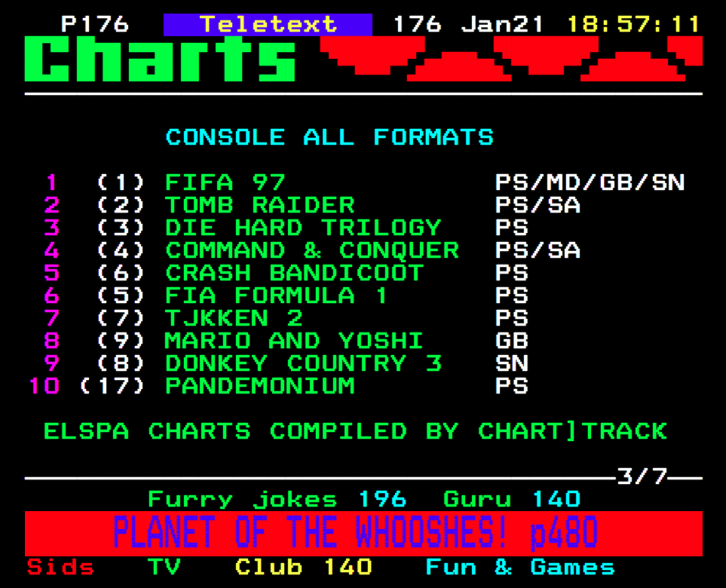Screen dimensions: 726x588
Task: Click the Planet of the Whooshes p480 banner
Action: [x=363, y=534]
